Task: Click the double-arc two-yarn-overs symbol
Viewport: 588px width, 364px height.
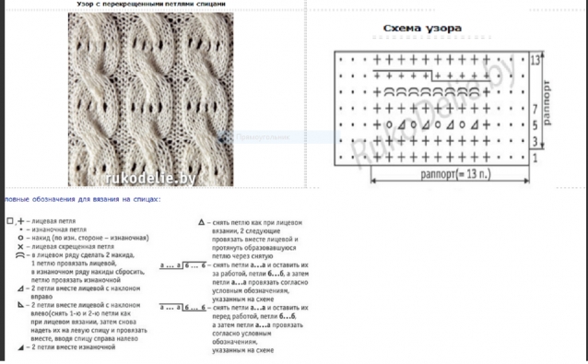Action: (x=20, y=255)
